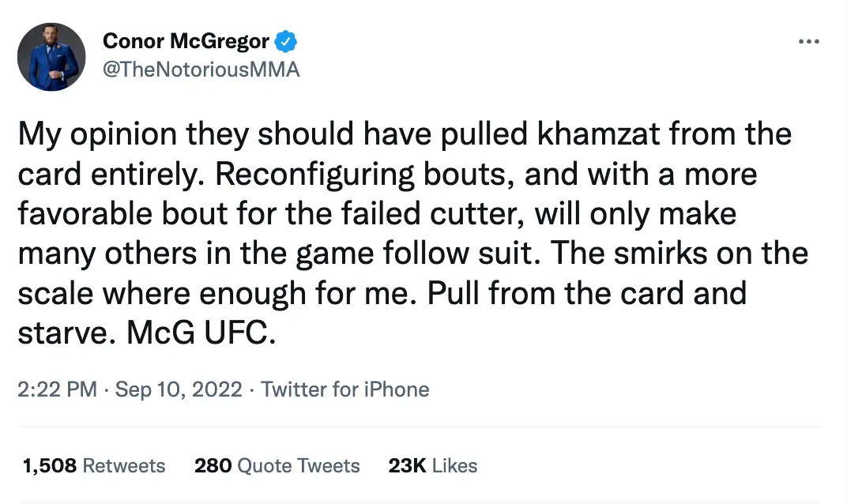Open the profile via @TheNotoriousMMA handle
Screen dimensions: 847x504
[201, 69]
